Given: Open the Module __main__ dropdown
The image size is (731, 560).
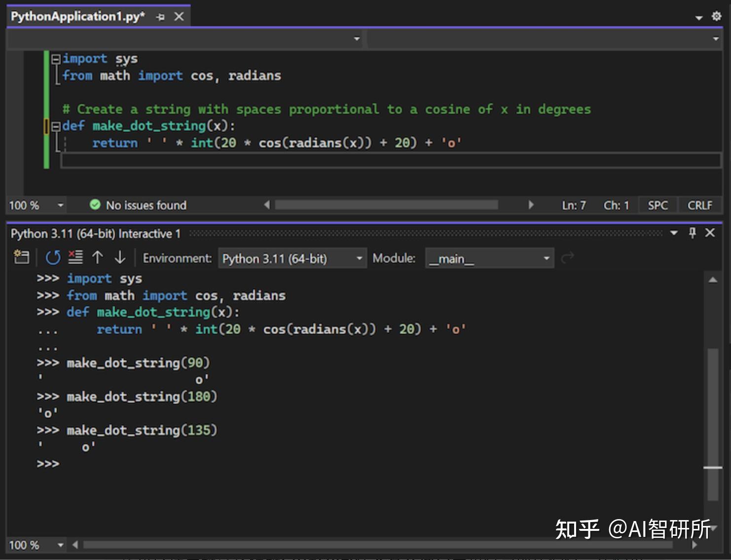Looking at the screenshot, I should click(489, 258).
